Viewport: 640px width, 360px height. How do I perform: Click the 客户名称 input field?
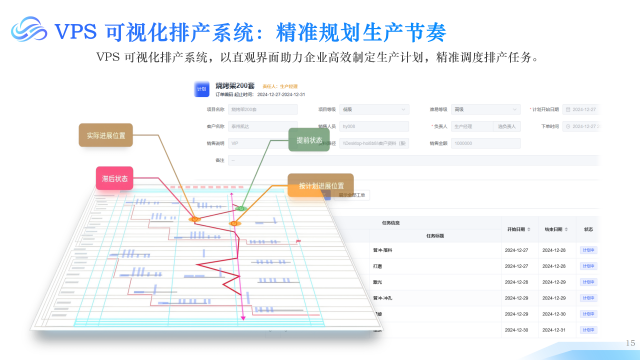263,127
